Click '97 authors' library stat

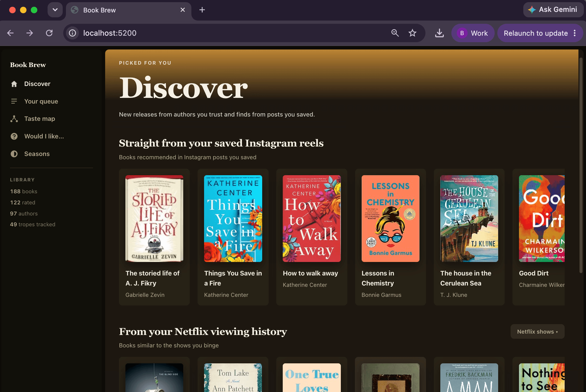(x=24, y=214)
